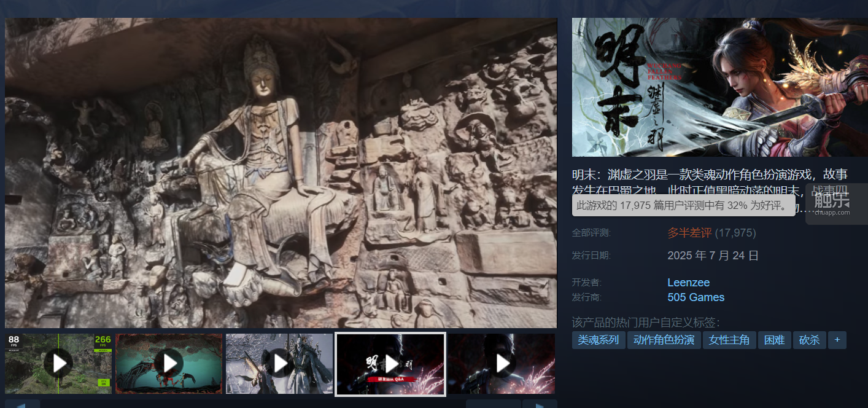Open developer Leenzee link

(x=688, y=283)
